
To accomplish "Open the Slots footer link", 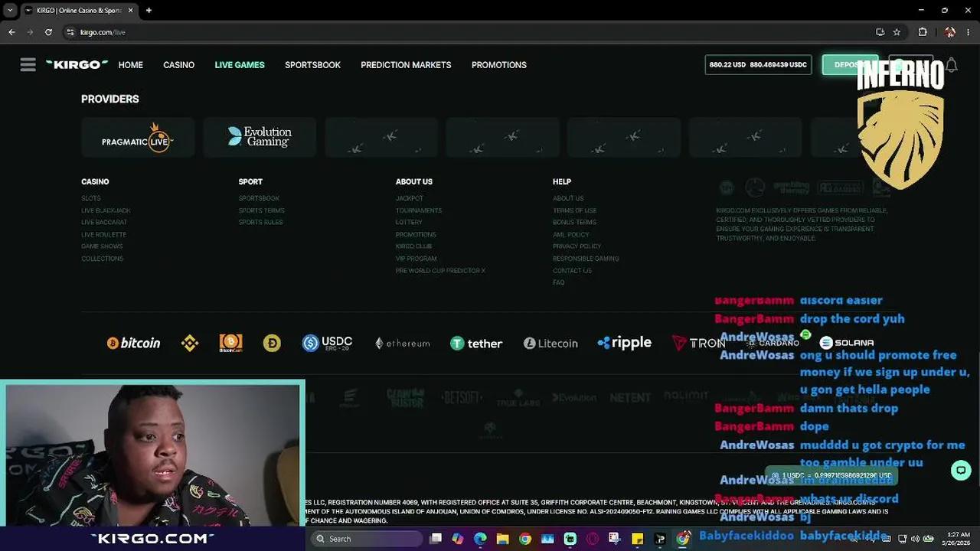I will (91, 198).
